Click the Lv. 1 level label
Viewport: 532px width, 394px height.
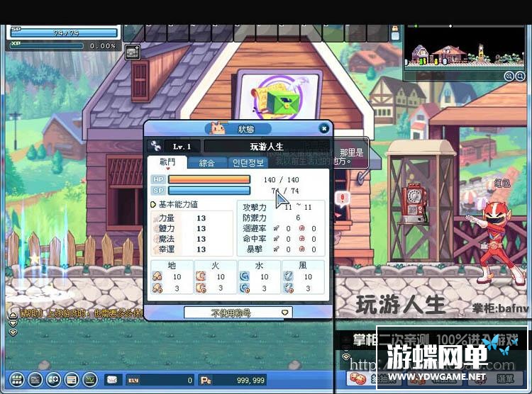(x=182, y=147)
